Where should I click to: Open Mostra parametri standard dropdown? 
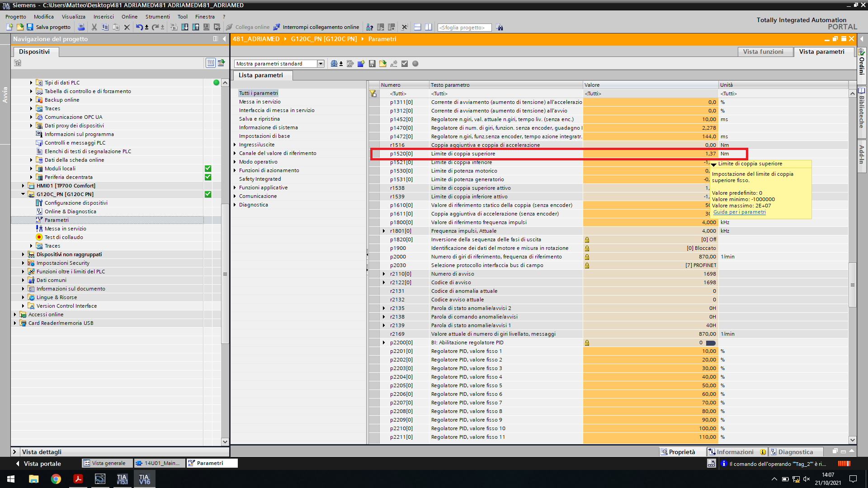321,64
